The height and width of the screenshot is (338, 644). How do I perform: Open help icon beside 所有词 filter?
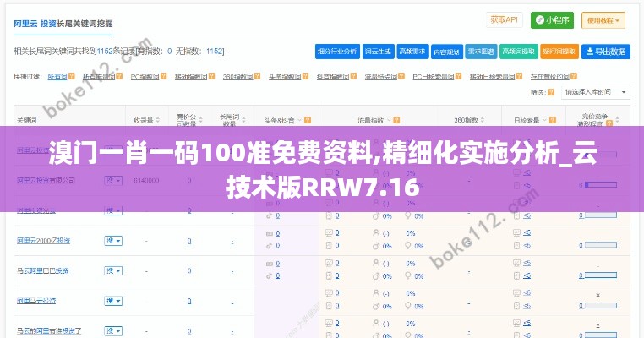(72, 76)
